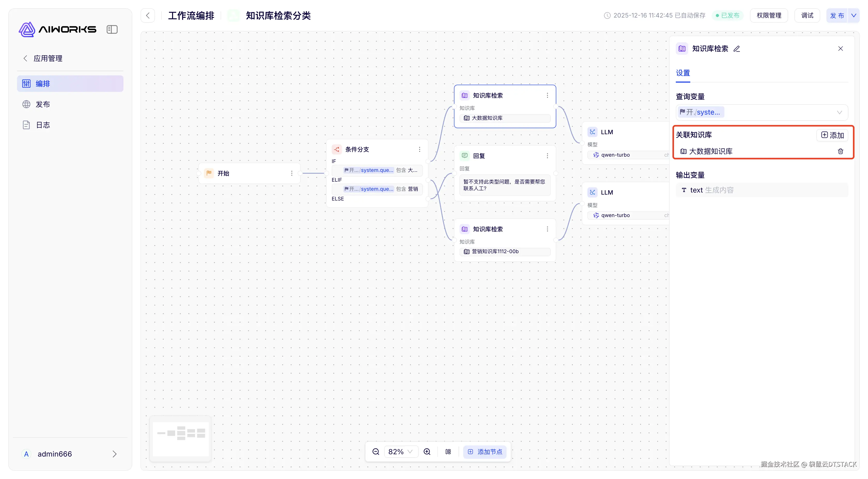
Task: Click the auto-layout organize icon
Action: tap(448, 452)
